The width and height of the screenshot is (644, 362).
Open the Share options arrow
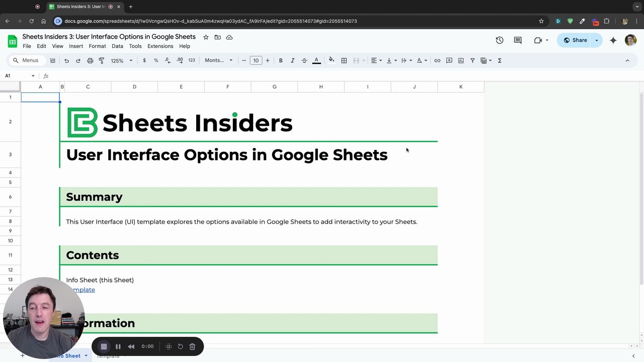(x=597, y=40)
